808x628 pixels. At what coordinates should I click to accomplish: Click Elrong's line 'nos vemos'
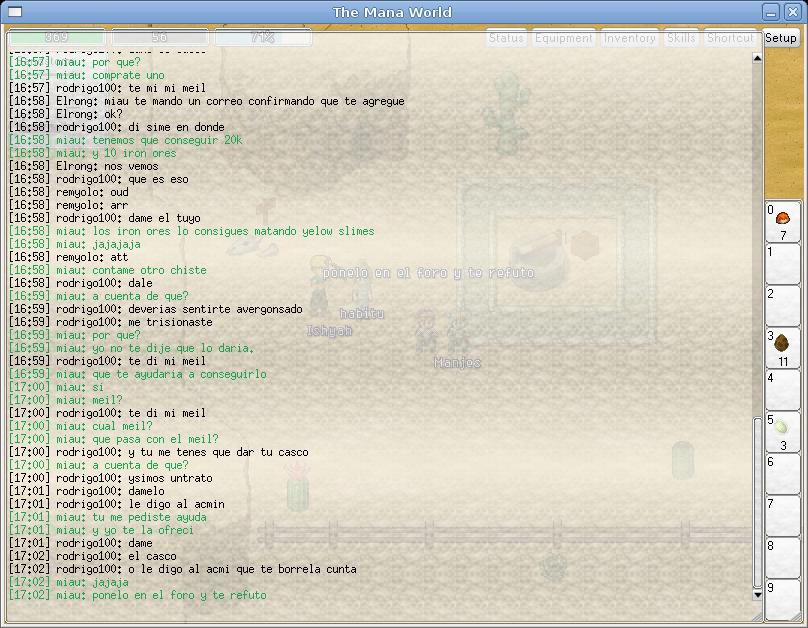pyautogui.click(x=83, y=166)
